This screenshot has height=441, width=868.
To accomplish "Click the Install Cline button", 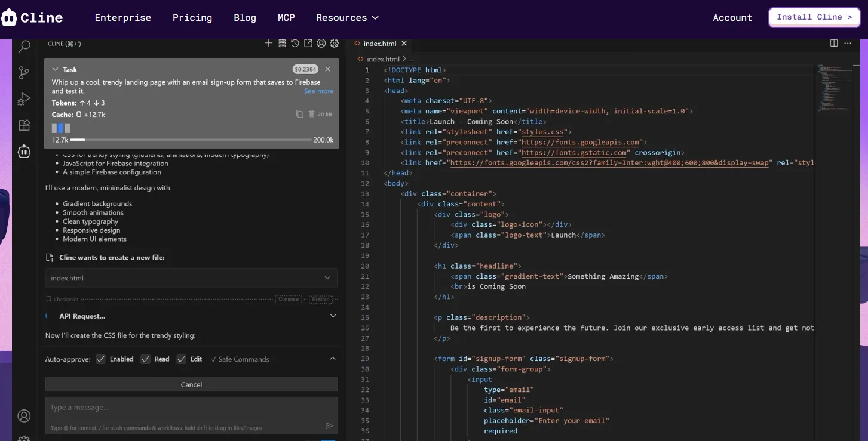I will pyautogui.click(x=814, y=17).
